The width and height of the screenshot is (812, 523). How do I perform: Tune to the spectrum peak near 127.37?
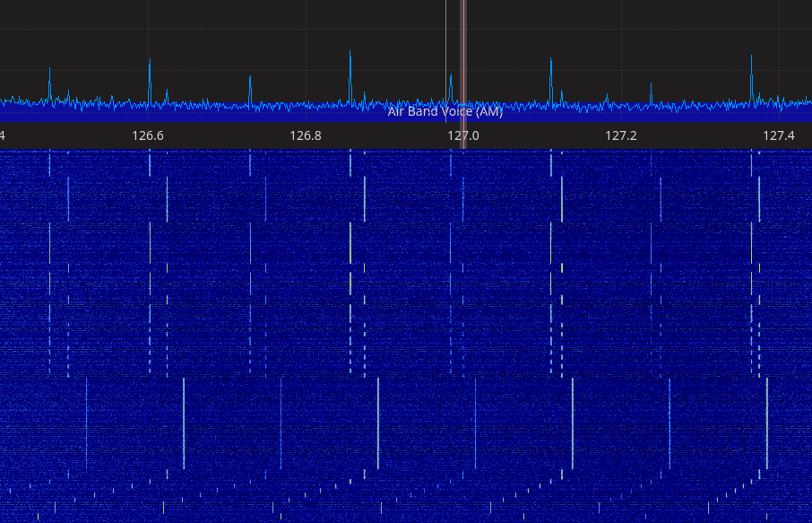pyautogui.click(x=751, y=70)
